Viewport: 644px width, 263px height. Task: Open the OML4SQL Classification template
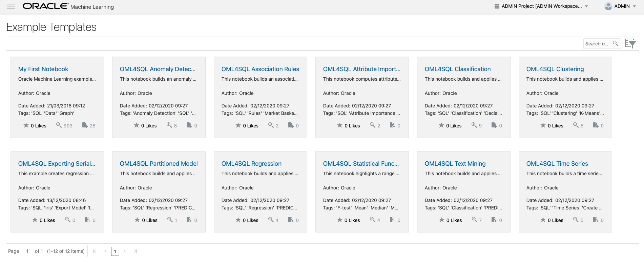458,69
